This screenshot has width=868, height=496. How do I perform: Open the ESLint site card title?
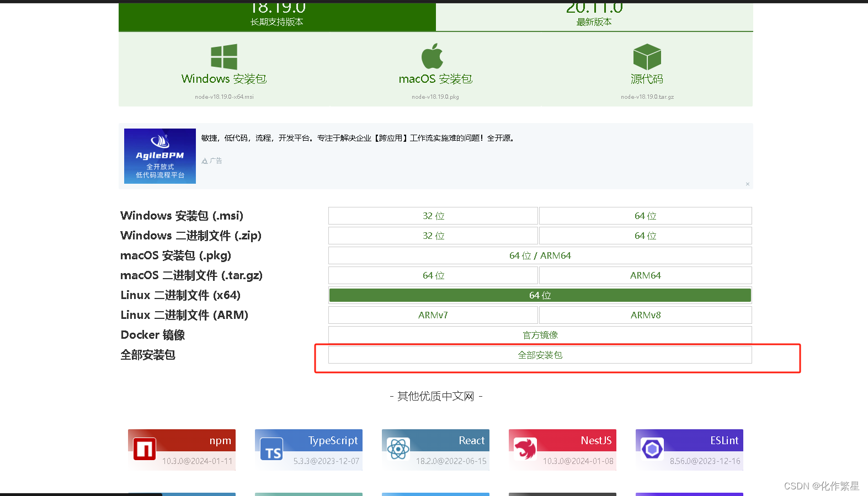(x=725, y=441)
